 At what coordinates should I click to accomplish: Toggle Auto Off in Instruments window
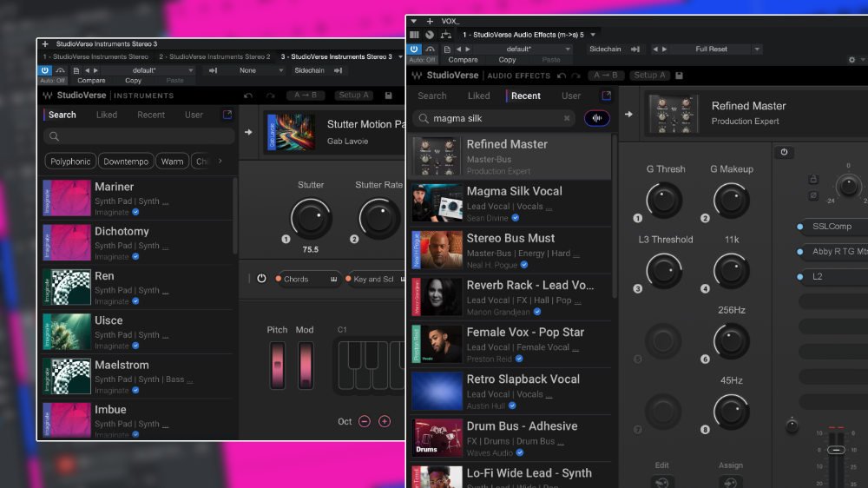(x=52, y=80)
